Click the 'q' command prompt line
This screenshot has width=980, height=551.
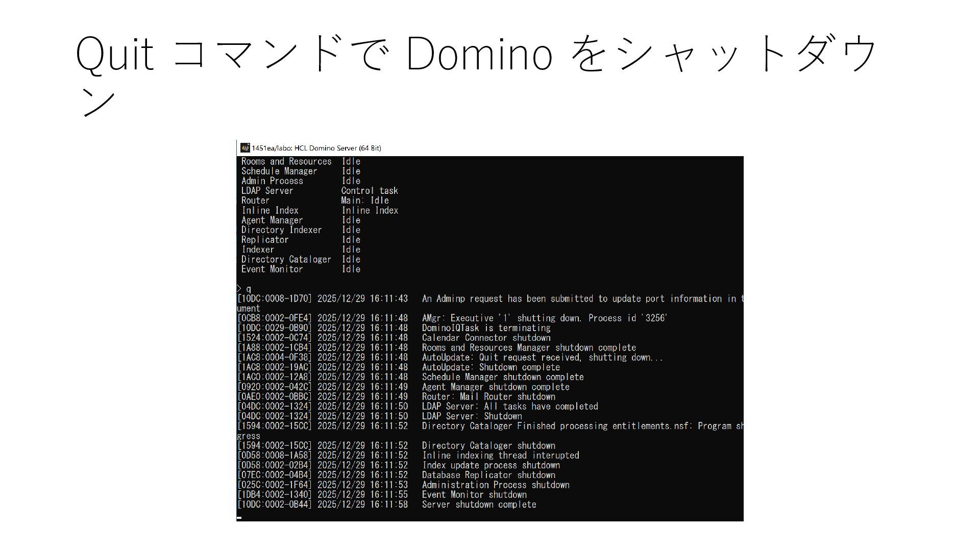248,289
